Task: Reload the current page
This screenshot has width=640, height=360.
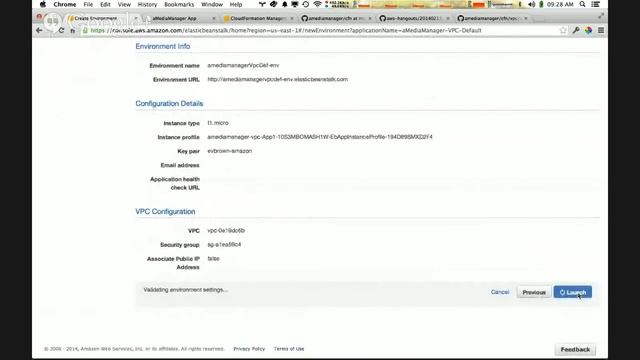Action: click(61, 31)
